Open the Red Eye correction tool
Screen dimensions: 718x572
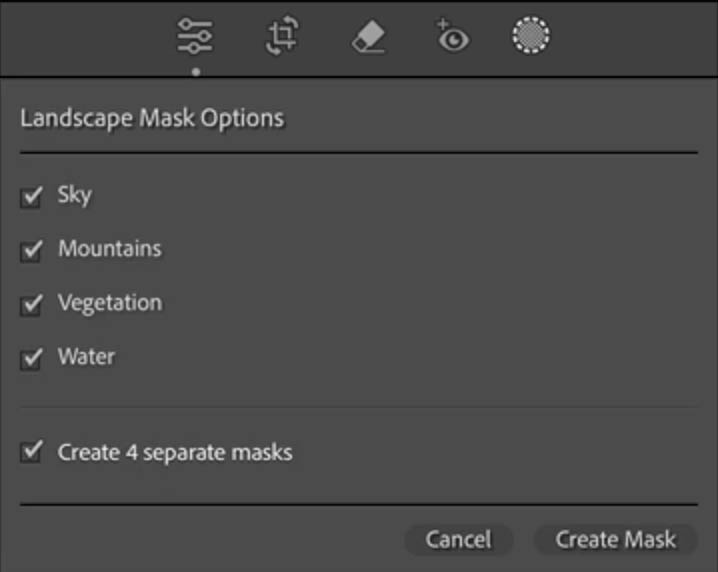coord(452,36)
